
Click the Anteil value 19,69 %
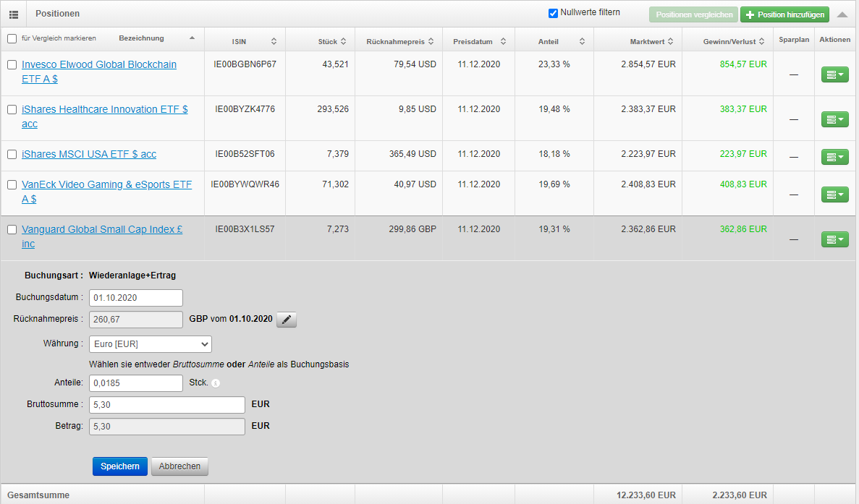tap(554, 184)
